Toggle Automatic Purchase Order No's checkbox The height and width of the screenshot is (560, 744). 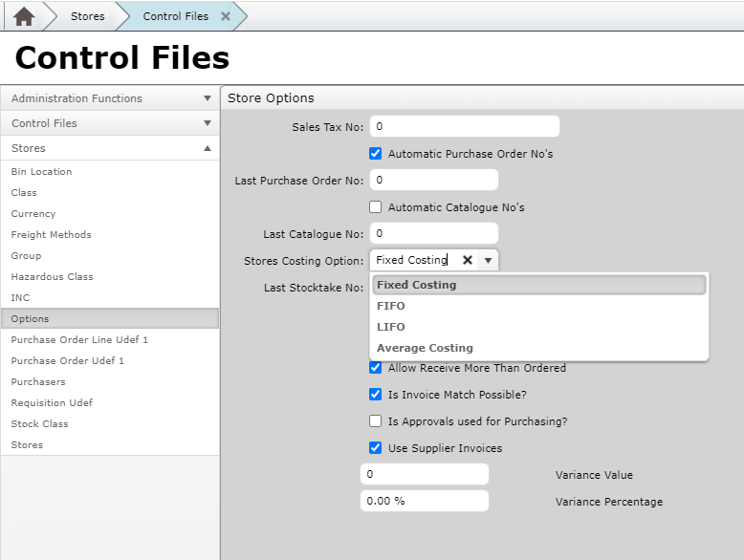376,154
